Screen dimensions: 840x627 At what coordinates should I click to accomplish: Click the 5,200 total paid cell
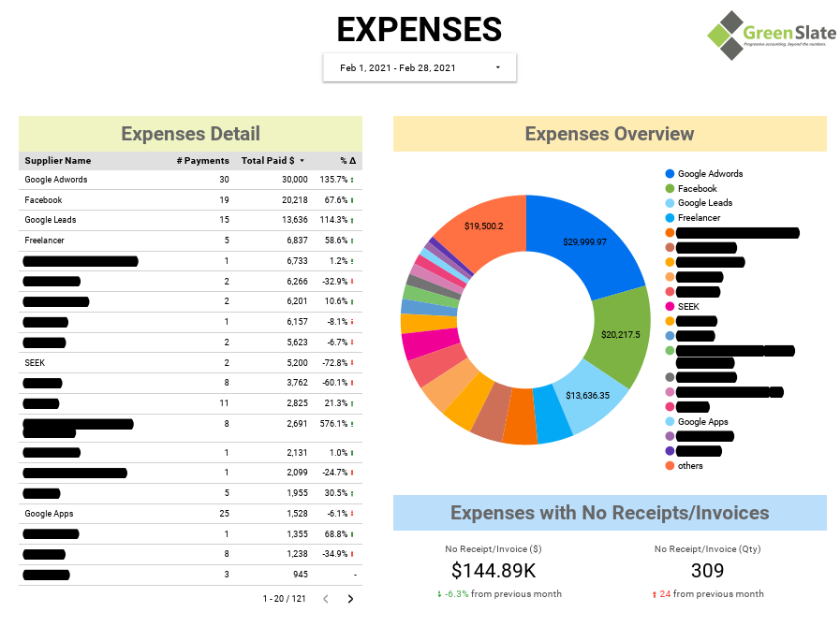click(297, 362)
